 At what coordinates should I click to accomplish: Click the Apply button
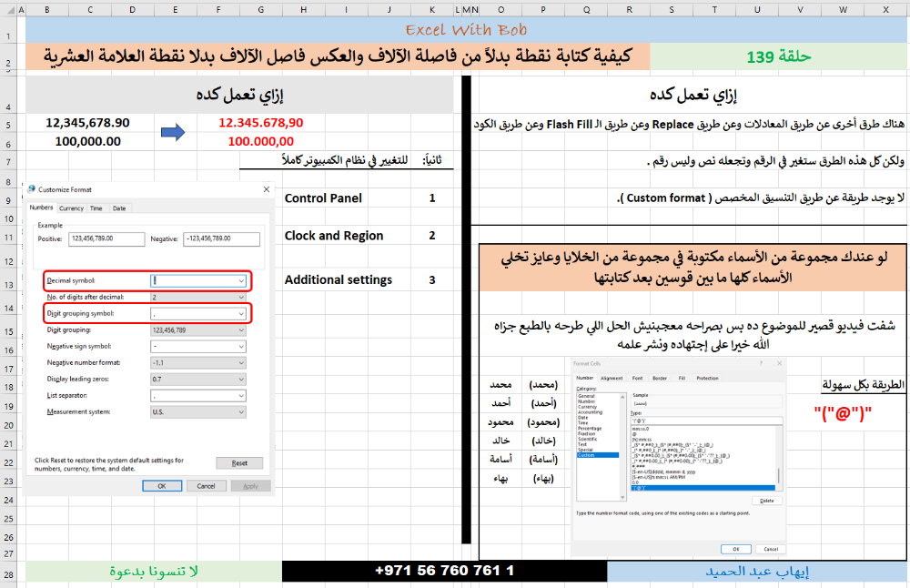tap(251, 486)
